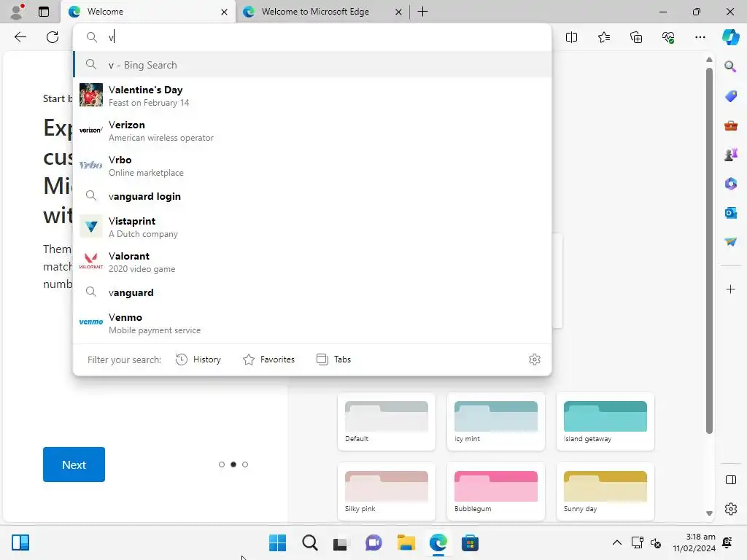Screen dimensions: 747x560
Task: Select the second page indicator dot
Action: pos(233,464)
